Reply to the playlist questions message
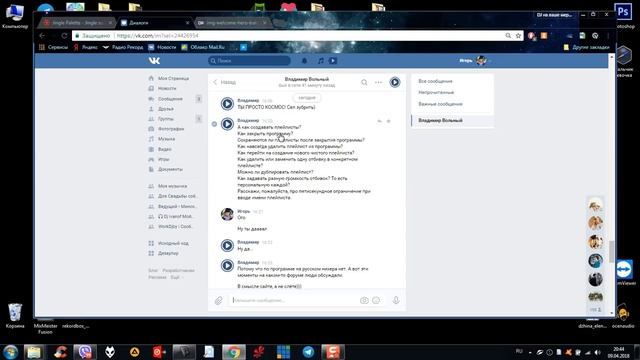The height and width of the screenshot is (360, 640). (x=379, y=121)
